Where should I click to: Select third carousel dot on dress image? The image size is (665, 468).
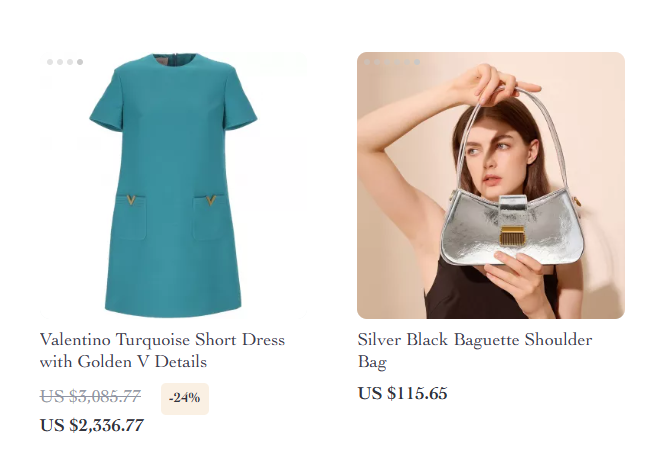[70, 62]
